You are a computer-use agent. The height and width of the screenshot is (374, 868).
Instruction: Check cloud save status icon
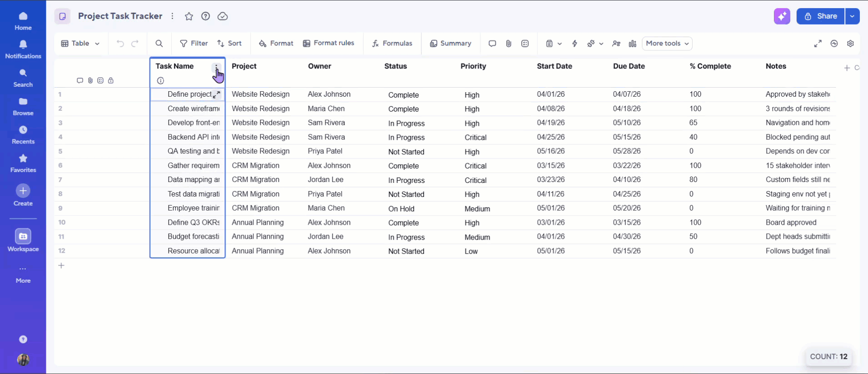click(223, 16)
